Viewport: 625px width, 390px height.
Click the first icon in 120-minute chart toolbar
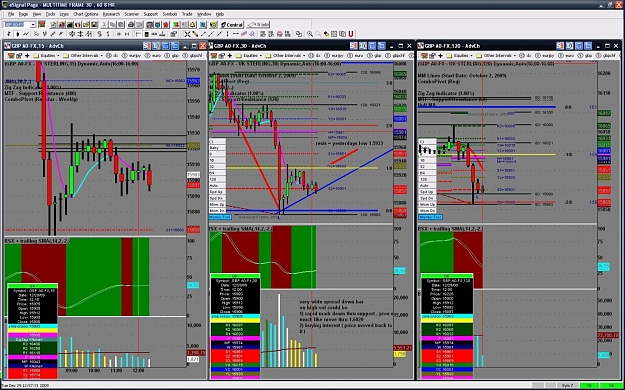coord(424,55)
